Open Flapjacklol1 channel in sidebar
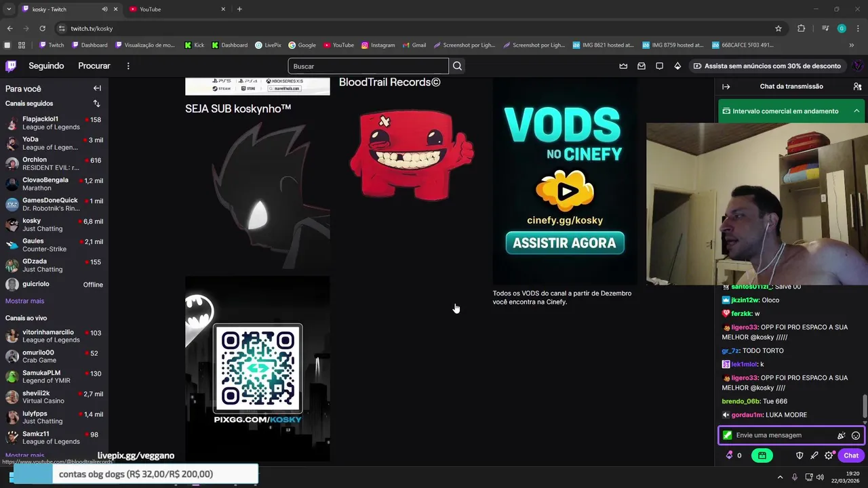This screenshot has width=868, height=488. pyautogui.click(x=54, y=123)
